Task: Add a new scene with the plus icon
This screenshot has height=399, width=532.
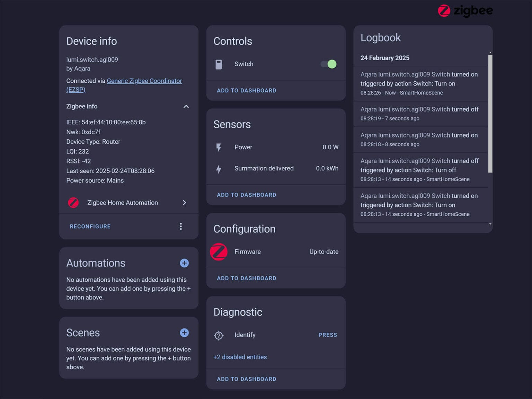Action: (x=184, y=333)
